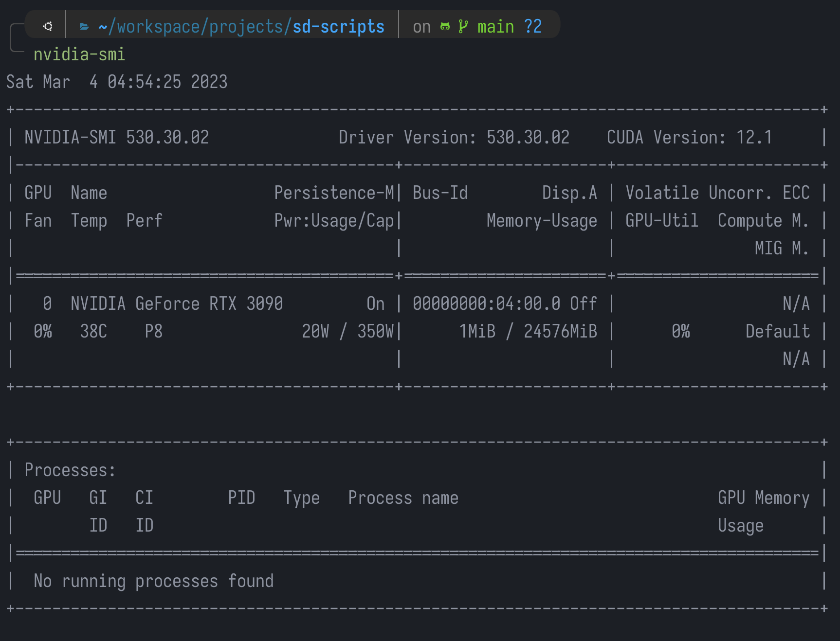Click the nvidia-smi command text

pos(79,54)
